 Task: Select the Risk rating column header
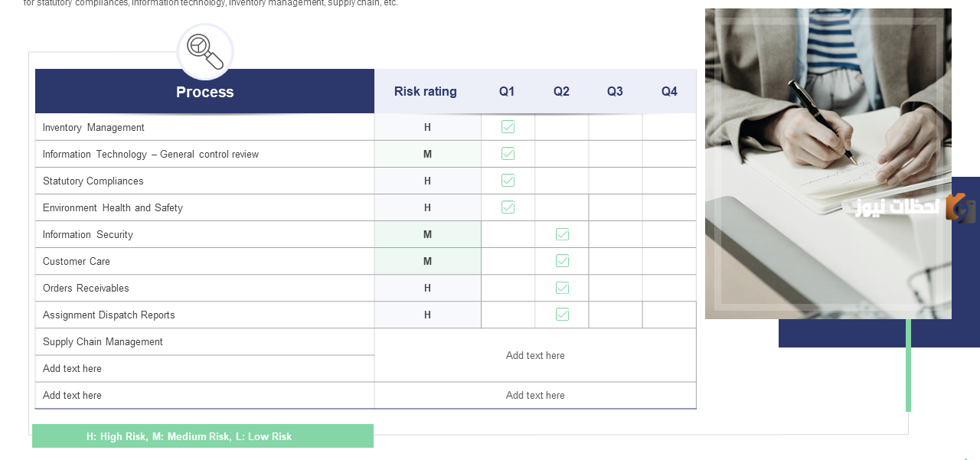click(x=426, y=91)
